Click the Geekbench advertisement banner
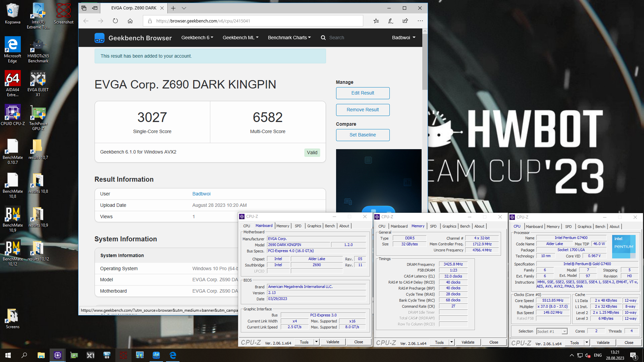The height and width of the screenshot is (362, 644). [x=379, y=181]
